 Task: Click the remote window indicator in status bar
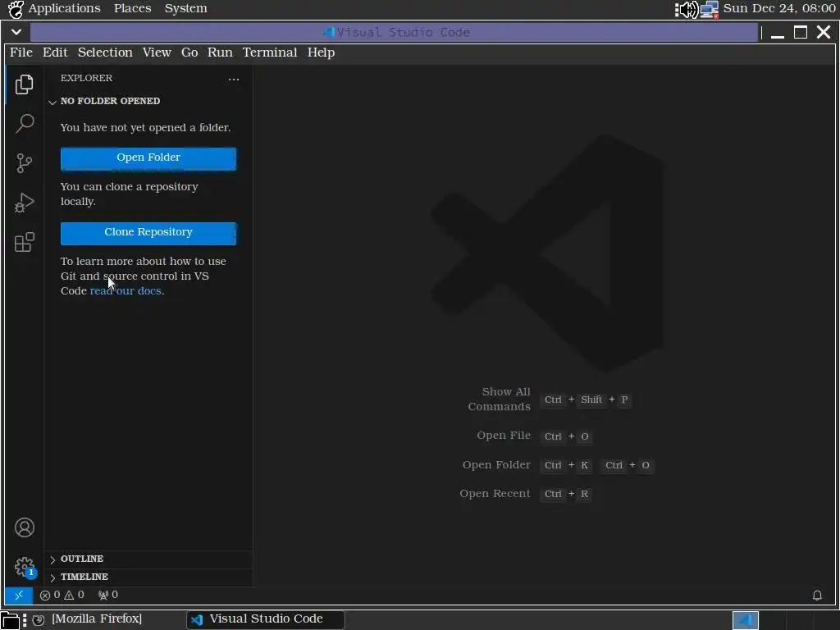click(x=19, y=596)
